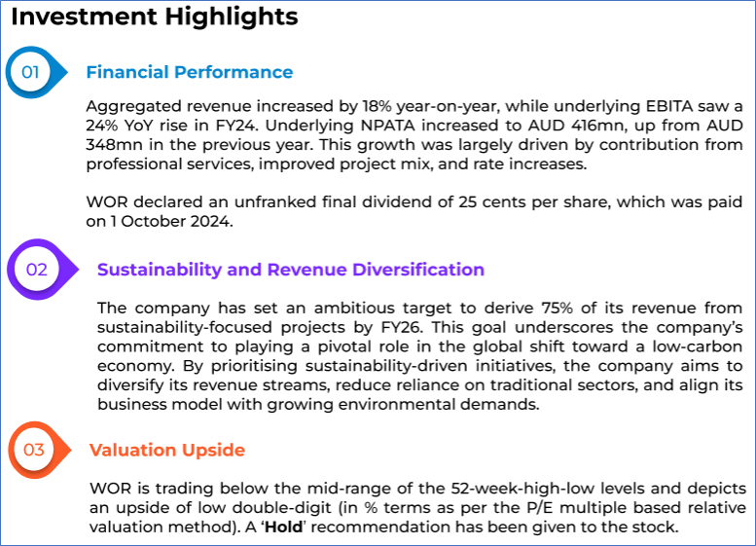
Task: Select the Sustainability and Revenue Diversification heading
Action: (290, 270)
